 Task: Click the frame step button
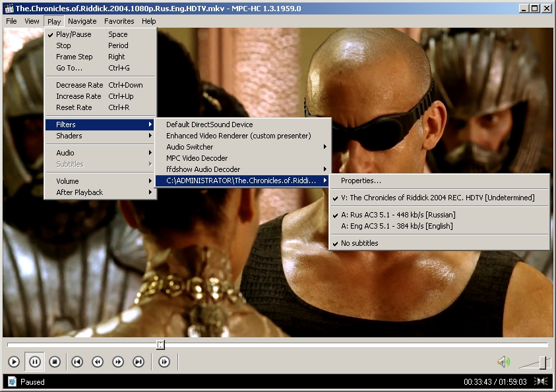(164, 362)
